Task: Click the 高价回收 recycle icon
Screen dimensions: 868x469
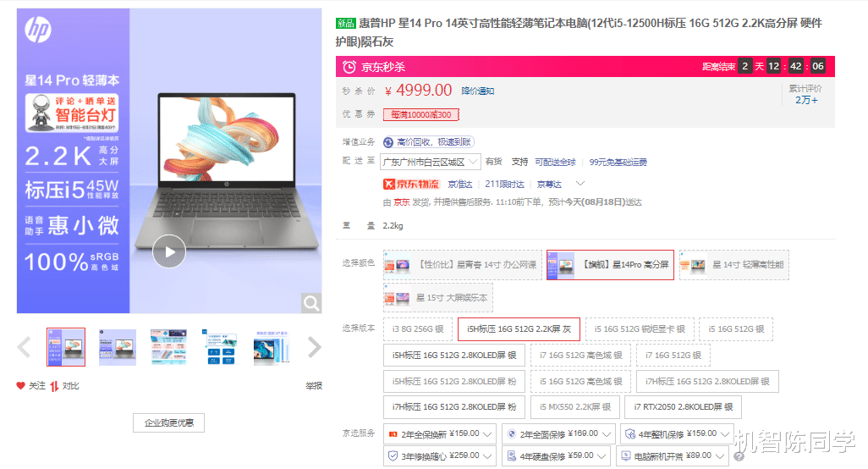Action: click(388, 142)
